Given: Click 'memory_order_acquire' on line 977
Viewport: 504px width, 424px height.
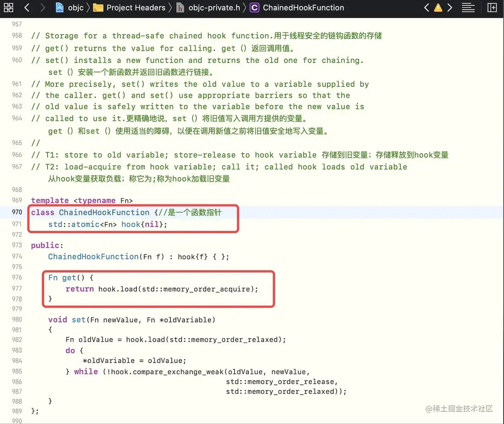Looking at the screenshot, I should pyautogui.click(x=207, y=289).
